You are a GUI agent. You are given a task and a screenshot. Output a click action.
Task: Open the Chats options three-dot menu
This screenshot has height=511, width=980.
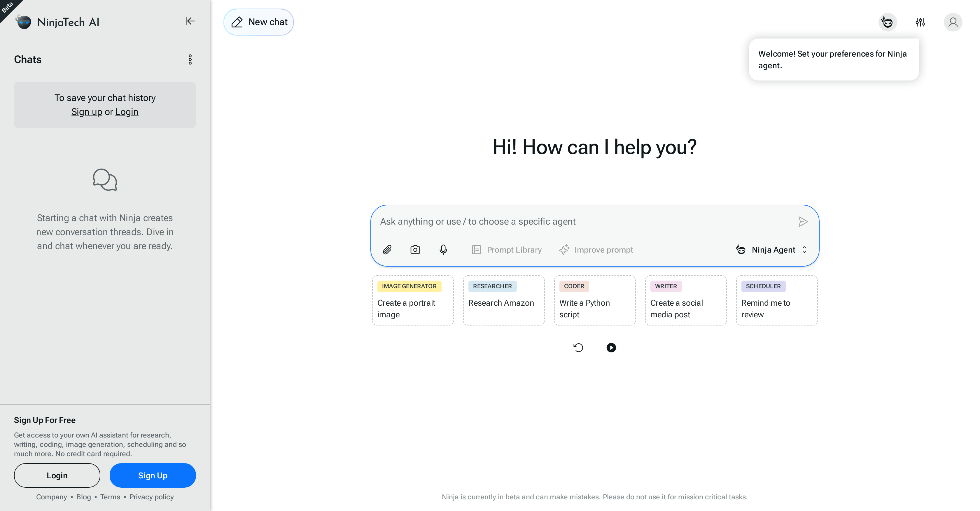point(190,60)
